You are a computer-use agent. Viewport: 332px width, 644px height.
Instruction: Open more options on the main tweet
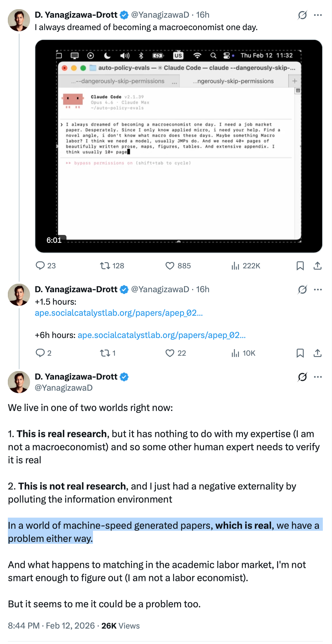tap(318, 377)
